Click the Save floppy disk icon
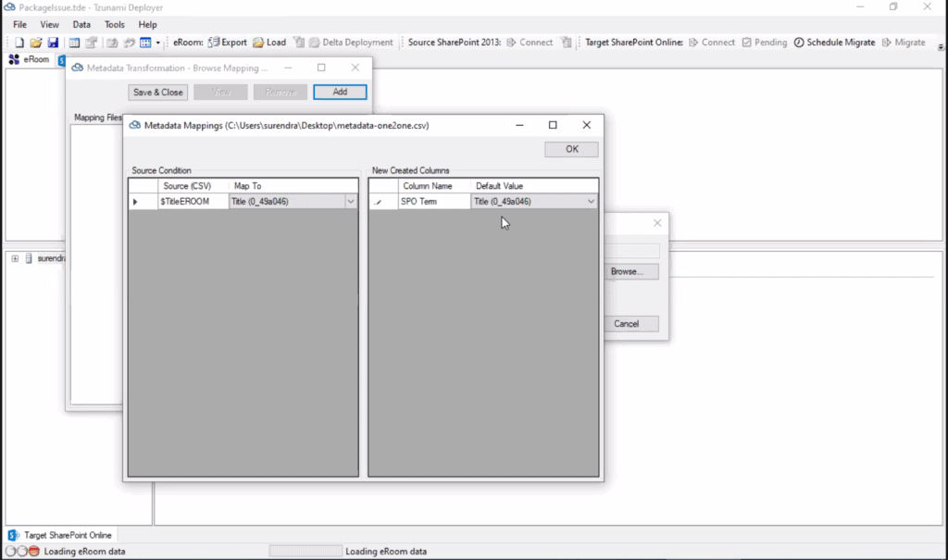Screen dimensions: 948x560 click(x=53, y=43)
